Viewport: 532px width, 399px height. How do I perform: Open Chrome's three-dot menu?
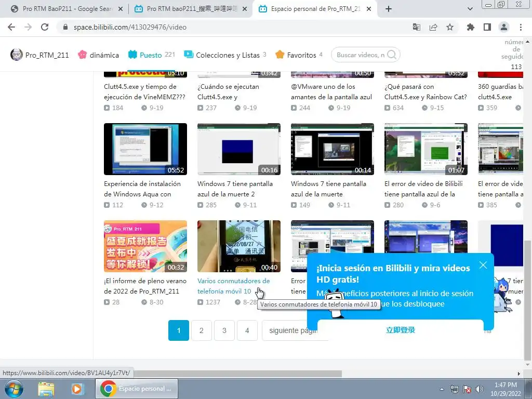[521, 27]
